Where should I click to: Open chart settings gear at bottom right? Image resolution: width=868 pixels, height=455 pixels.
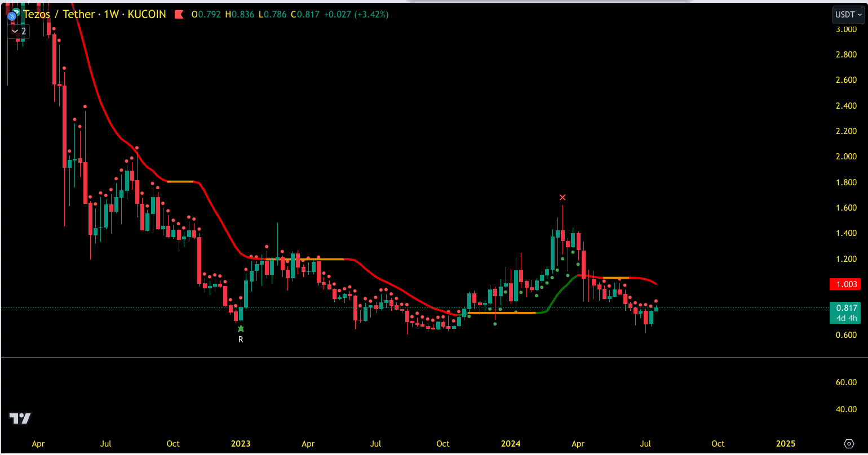click(x=849, y=444)
